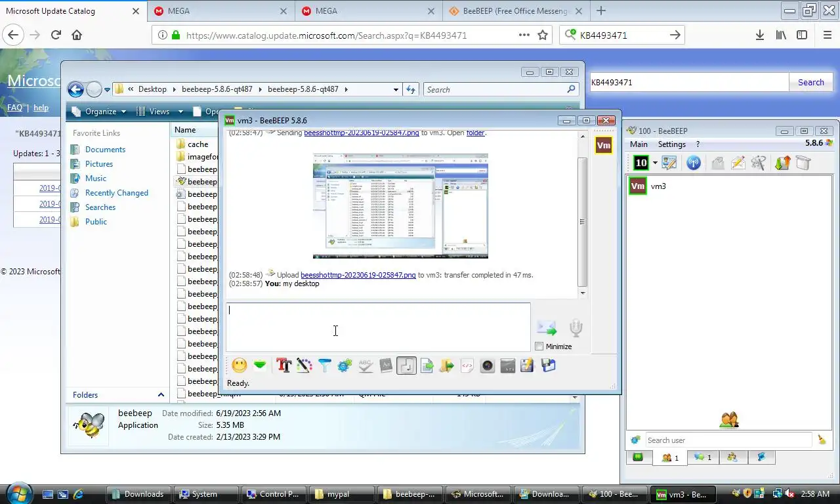This screenshot has height=504, width=840.
Task: Click the ABC spell check icon
Action: pos(366,366)
